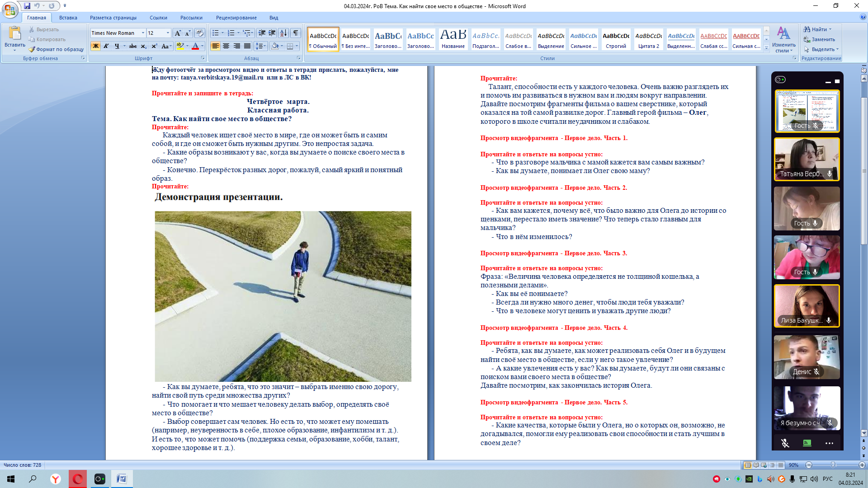
Task: Open the borders dropdown arrow
Action: point(297,46)
